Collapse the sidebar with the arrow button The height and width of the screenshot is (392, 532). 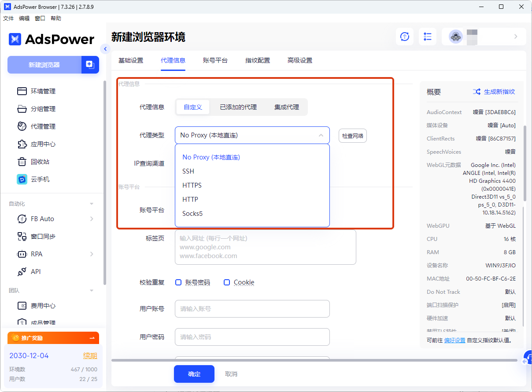tap(105, 49)
